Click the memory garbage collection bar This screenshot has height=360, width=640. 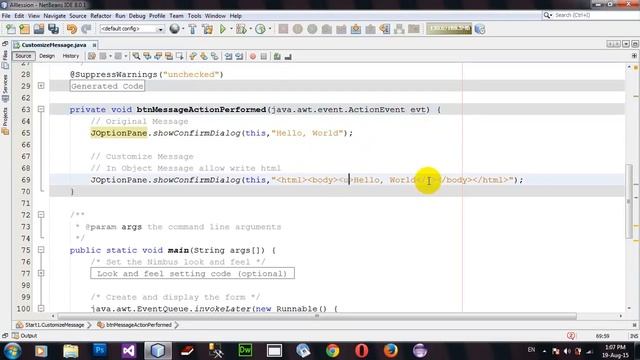click(449, 29)
